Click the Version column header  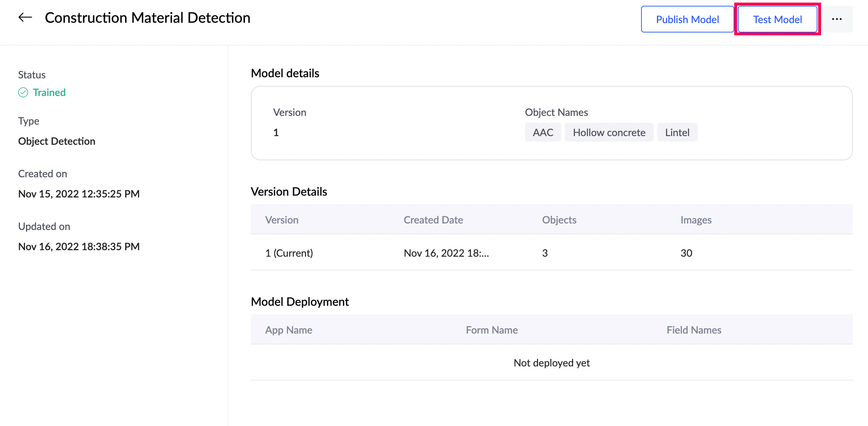click(282, 220)
